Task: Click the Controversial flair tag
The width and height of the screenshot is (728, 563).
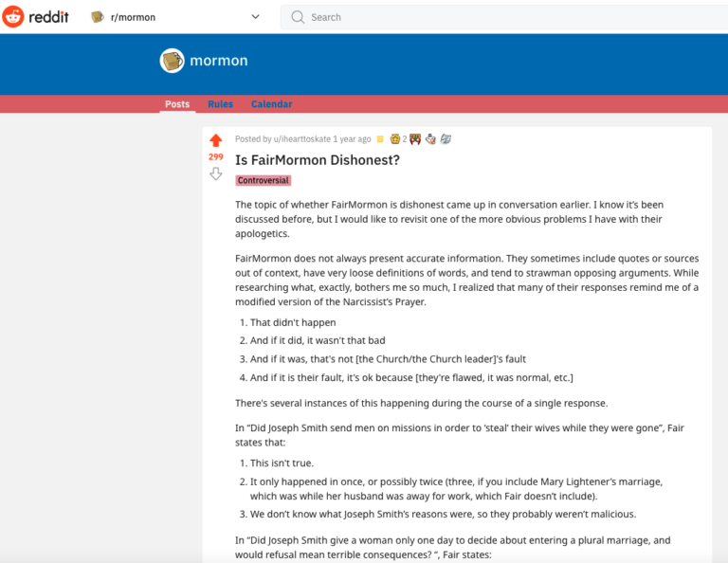Action: pos(264,180)
